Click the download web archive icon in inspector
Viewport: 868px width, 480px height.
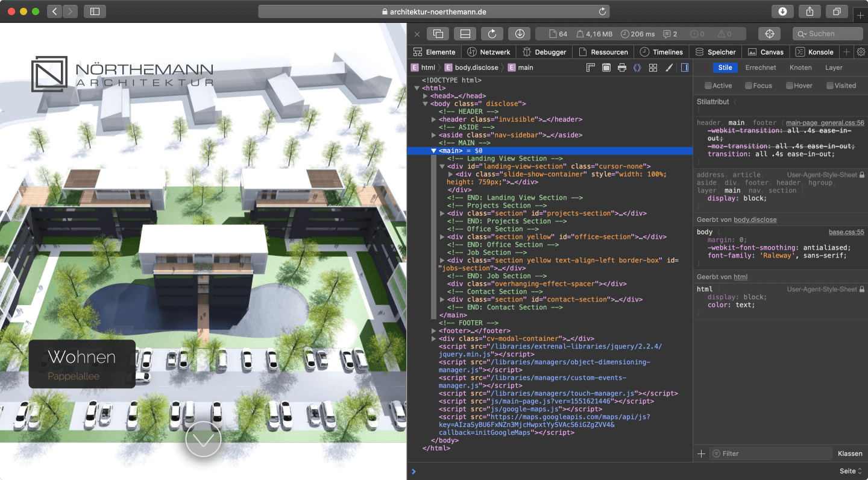519,34
